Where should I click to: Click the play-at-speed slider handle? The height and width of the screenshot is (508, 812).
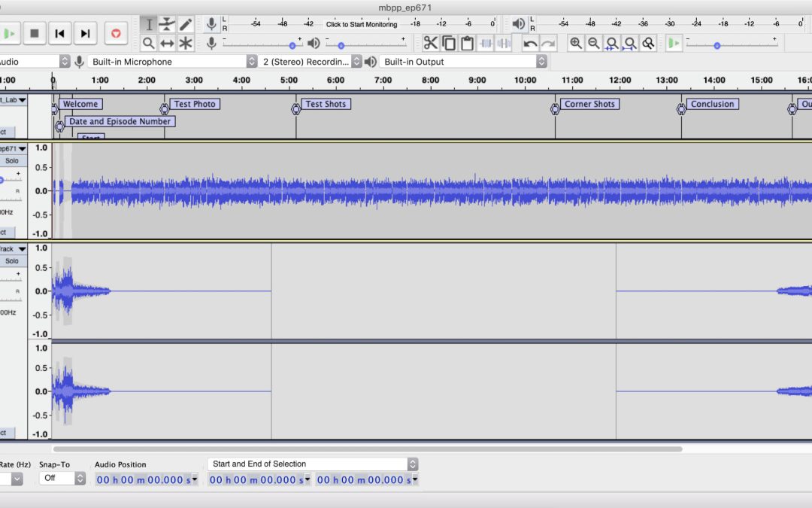click(x=717, y=45)
